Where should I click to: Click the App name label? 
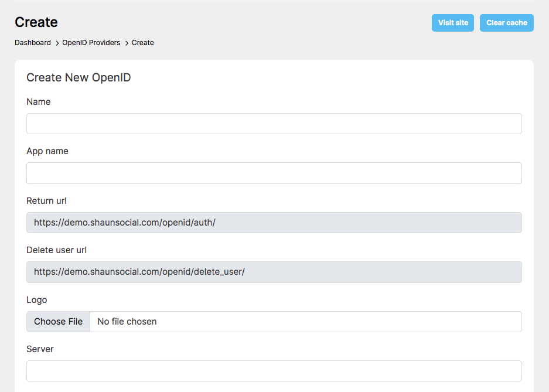[x=47, y=151]
